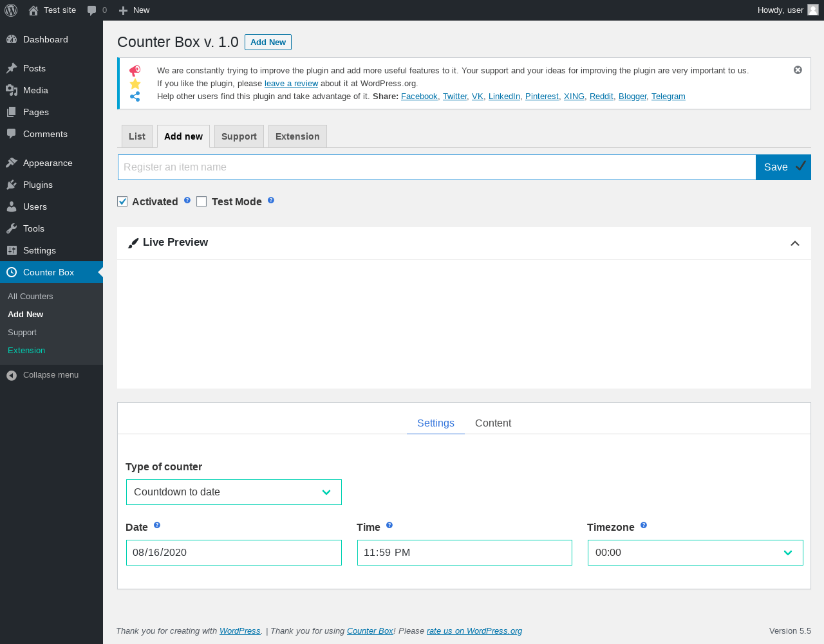The height and width of the screenshot is (644, 824).
Task: Open Comments in the sidebar
Action: pyautogui.click(x=51, y=134)
